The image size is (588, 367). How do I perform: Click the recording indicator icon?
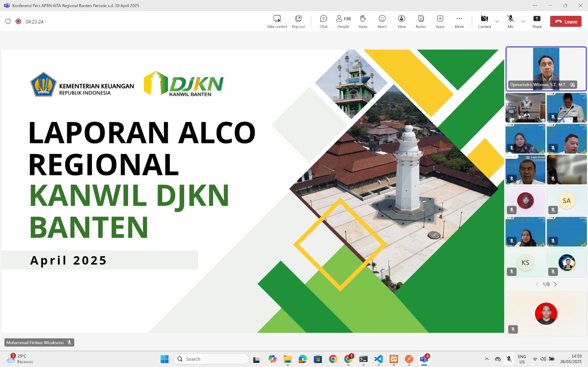point(18,21)
